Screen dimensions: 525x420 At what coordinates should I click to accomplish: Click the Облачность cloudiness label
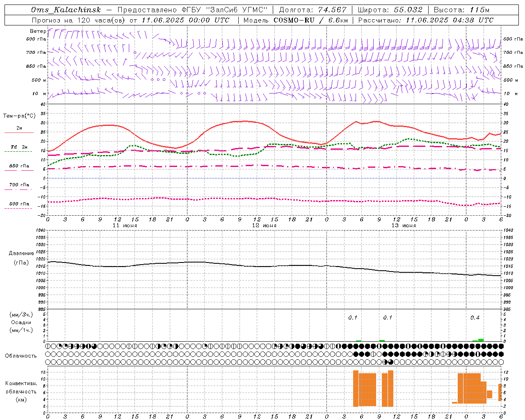coord(21,356)
